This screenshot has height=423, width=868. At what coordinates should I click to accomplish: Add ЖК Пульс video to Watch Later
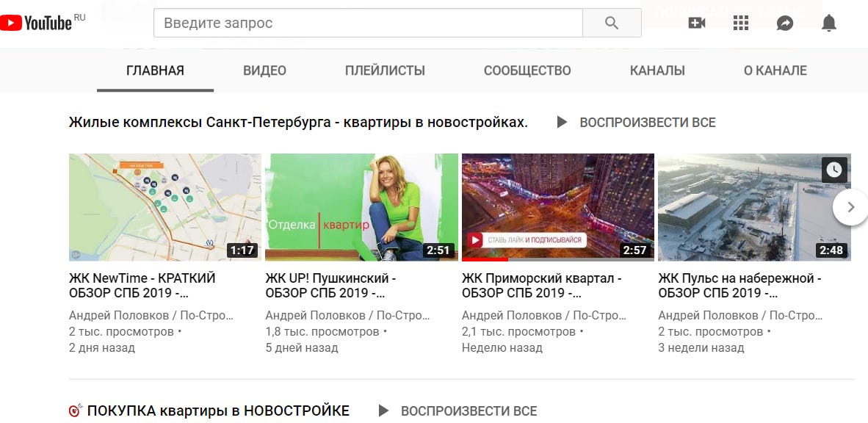834,170
